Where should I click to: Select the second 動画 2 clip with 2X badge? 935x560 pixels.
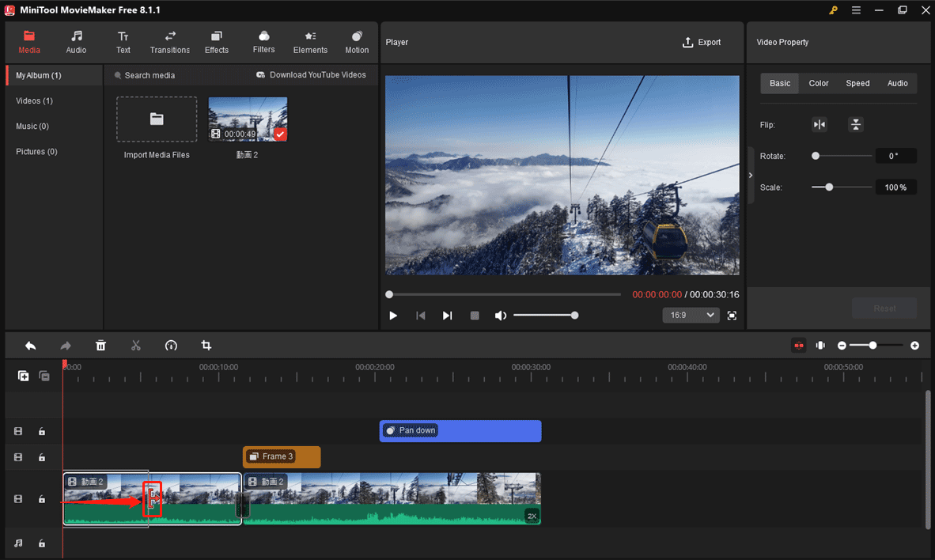[x=392, y=498]
